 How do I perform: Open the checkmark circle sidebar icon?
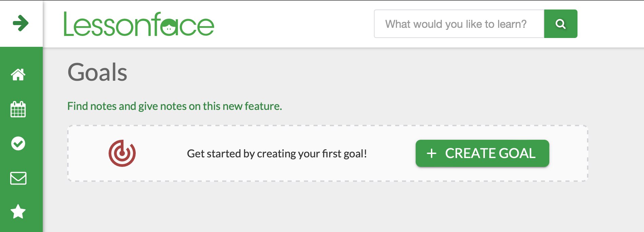click(18, 143)
